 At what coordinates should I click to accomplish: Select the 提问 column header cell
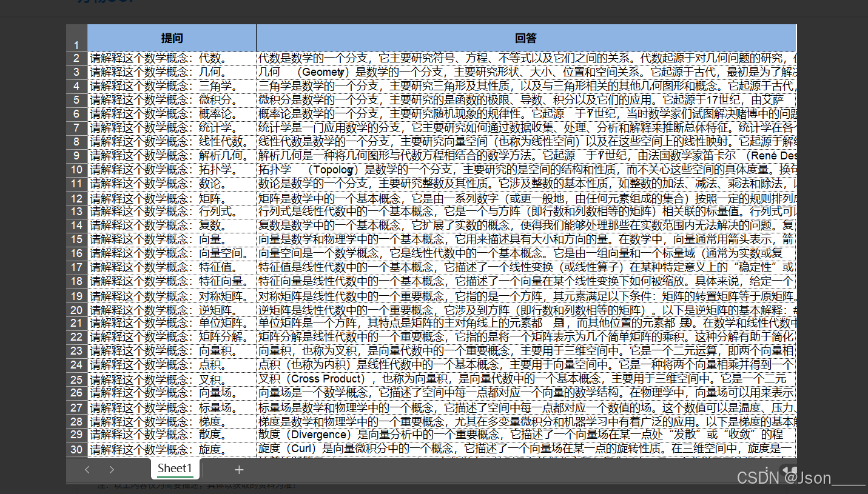click(x=172, y=38)
